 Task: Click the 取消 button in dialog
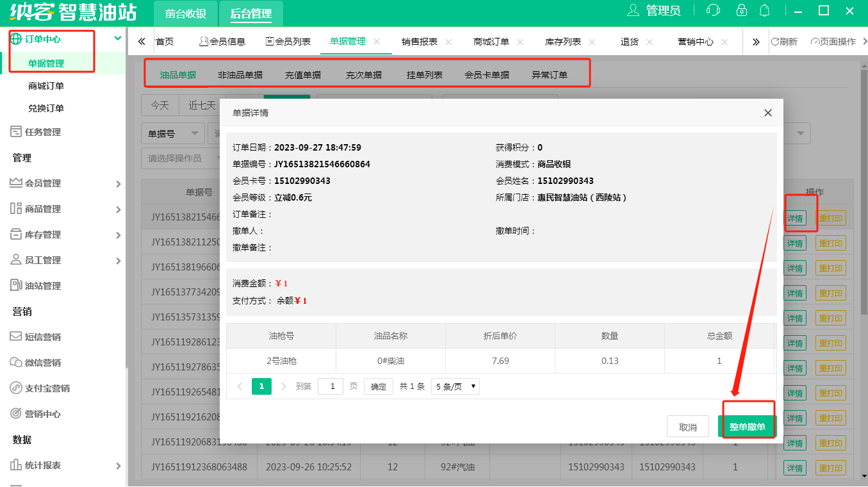click(x=688, y=427)
